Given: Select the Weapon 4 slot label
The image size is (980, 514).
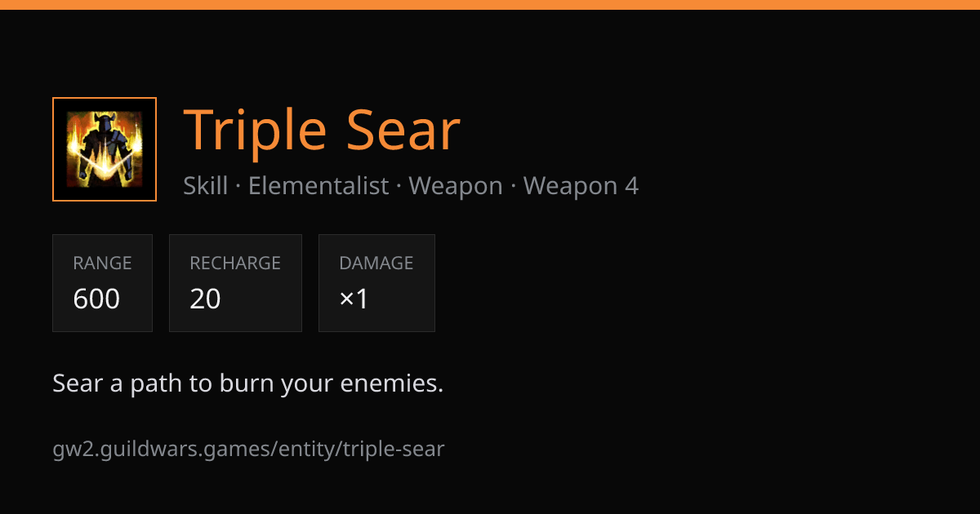Looking at the screenshot, I should point(581,186).
